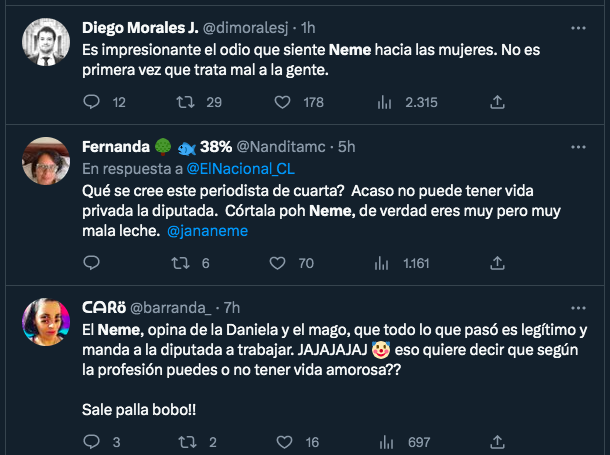Like Diego Morales J.'s tweet

[285, 102]
